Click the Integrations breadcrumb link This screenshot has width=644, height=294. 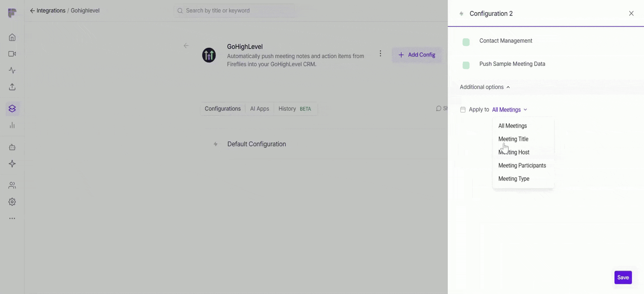coord(51,11)
